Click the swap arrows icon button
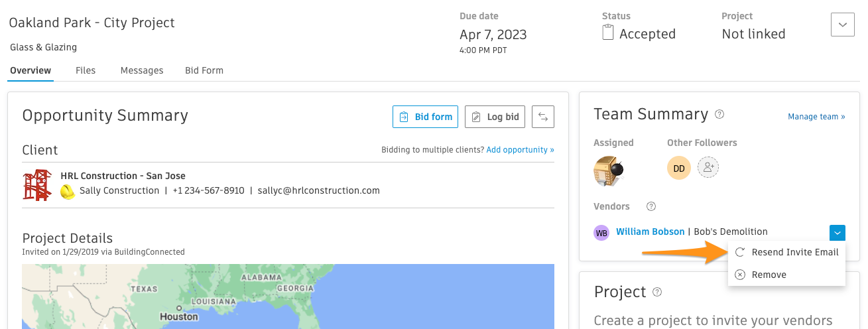 click(543, 117)
